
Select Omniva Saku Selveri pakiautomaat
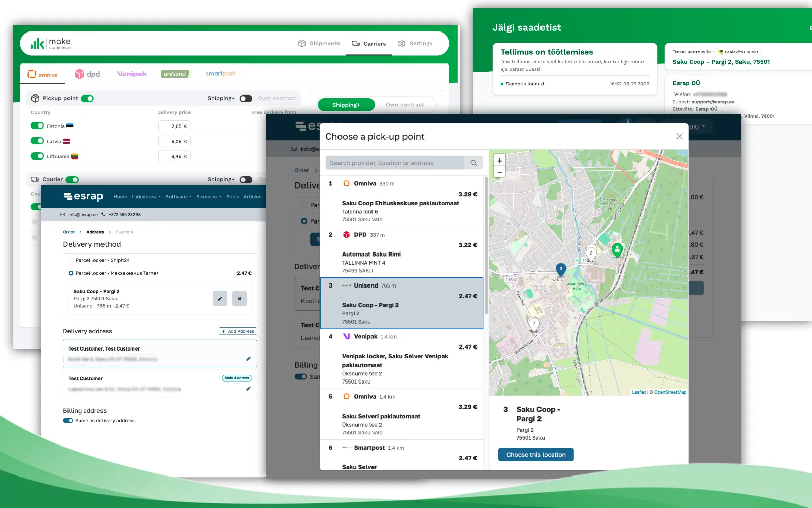tap(401, 415)
